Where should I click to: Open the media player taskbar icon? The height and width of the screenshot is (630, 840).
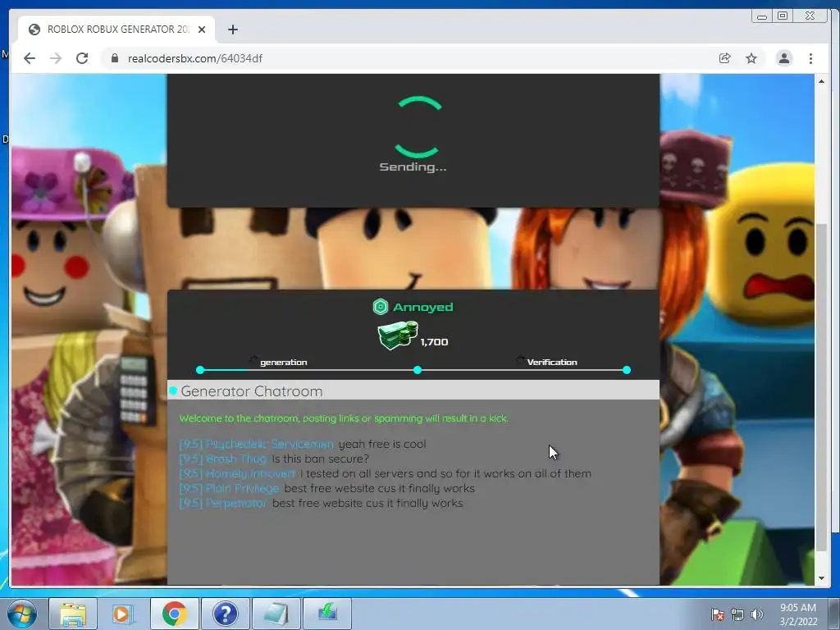[123, 614]
